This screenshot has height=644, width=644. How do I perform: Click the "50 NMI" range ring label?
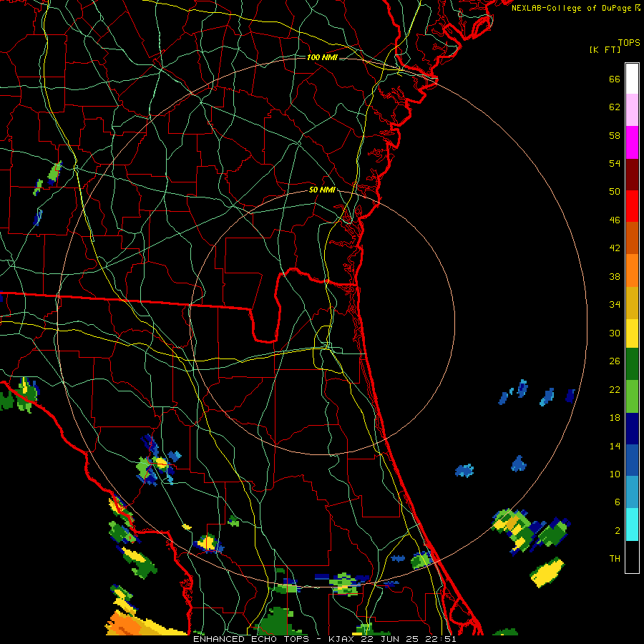322,190
